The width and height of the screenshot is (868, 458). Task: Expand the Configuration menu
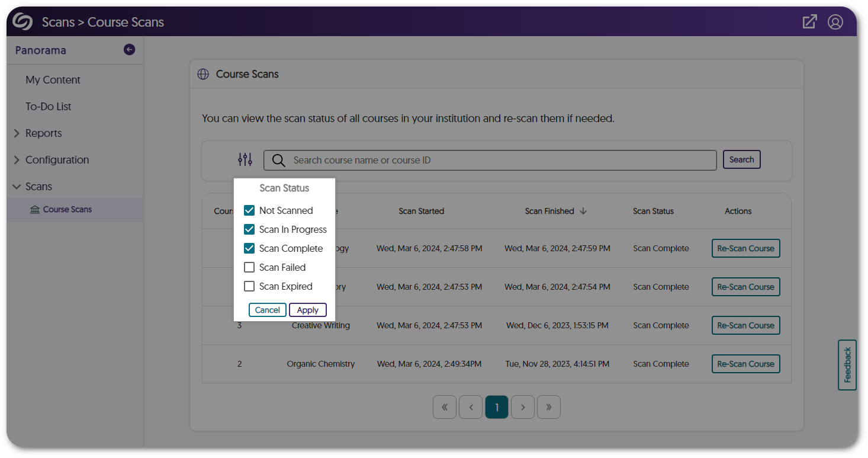click(x=17, y=160)
